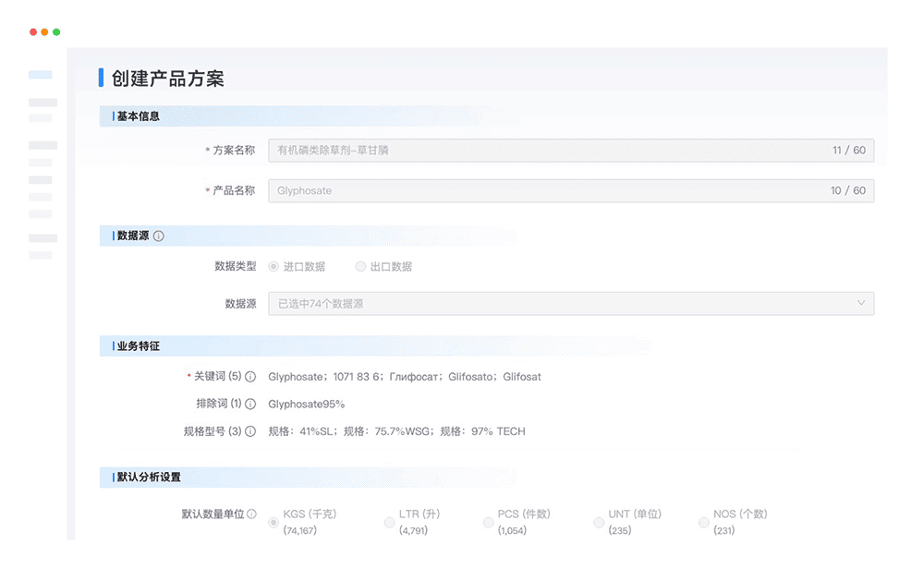The image size is (924, 581).
Task: Select the 进口数据 radio button
Action: tap(274, 267)
